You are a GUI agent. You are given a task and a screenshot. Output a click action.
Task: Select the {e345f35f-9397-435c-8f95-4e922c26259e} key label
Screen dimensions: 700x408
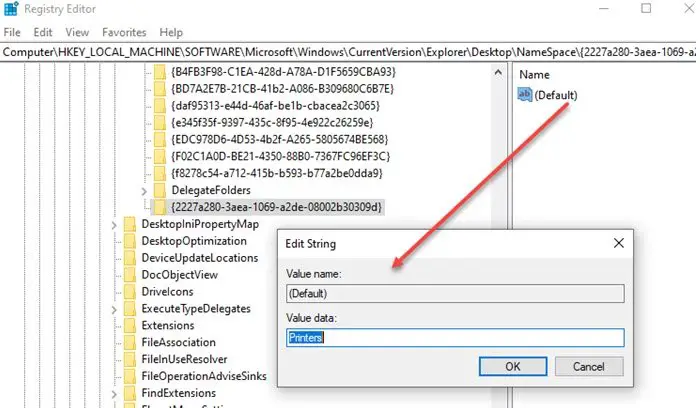(x=272, y=123)
